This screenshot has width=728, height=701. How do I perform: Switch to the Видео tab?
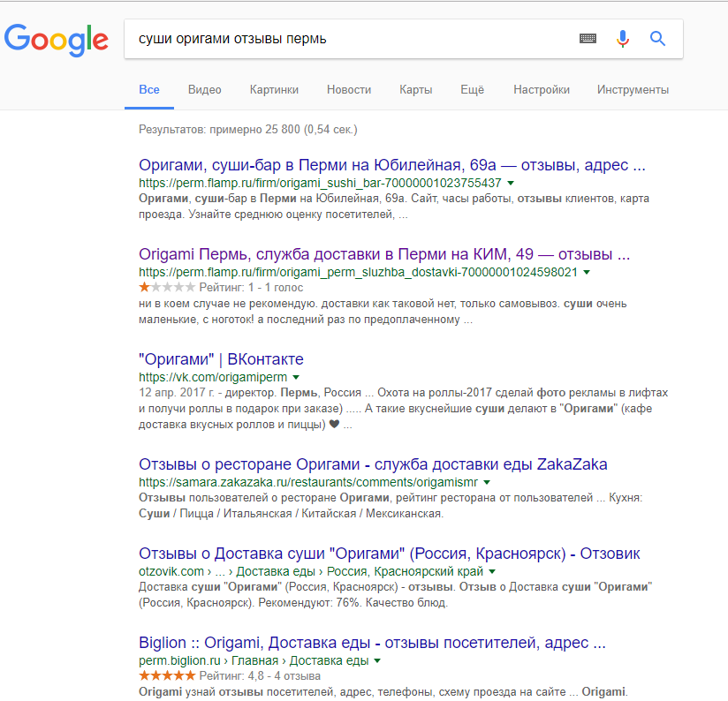tap(204, 89)
